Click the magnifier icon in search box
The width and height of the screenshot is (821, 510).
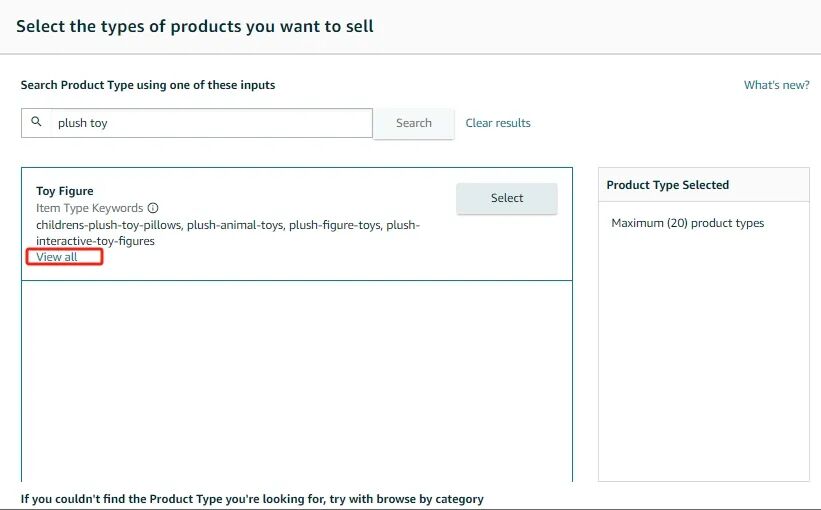[x=37, y=122]
